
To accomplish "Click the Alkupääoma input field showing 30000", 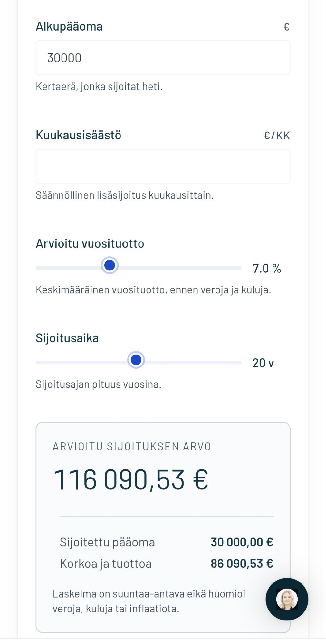I will pos(163,58).
